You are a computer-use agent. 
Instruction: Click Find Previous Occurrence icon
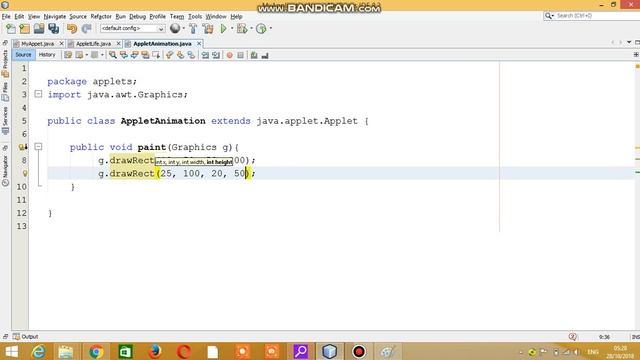tap(124, 55)
